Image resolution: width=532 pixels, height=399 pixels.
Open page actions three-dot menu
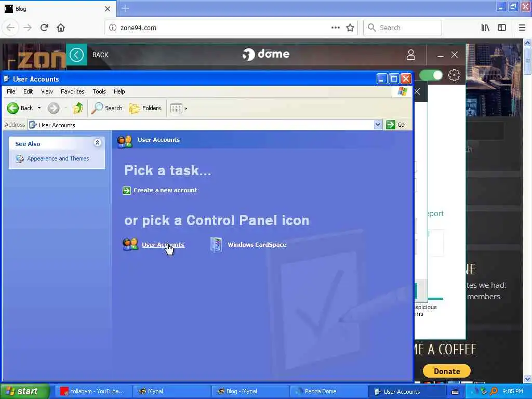[x=335, y=28]
